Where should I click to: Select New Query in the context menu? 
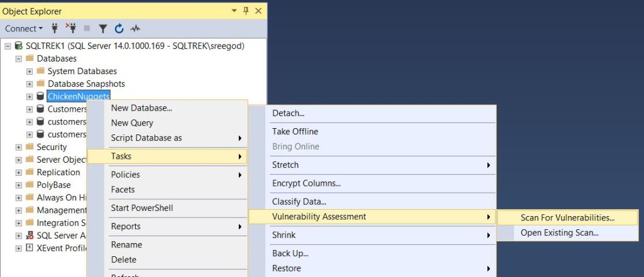pyautogui.click(x=132, y=122)
